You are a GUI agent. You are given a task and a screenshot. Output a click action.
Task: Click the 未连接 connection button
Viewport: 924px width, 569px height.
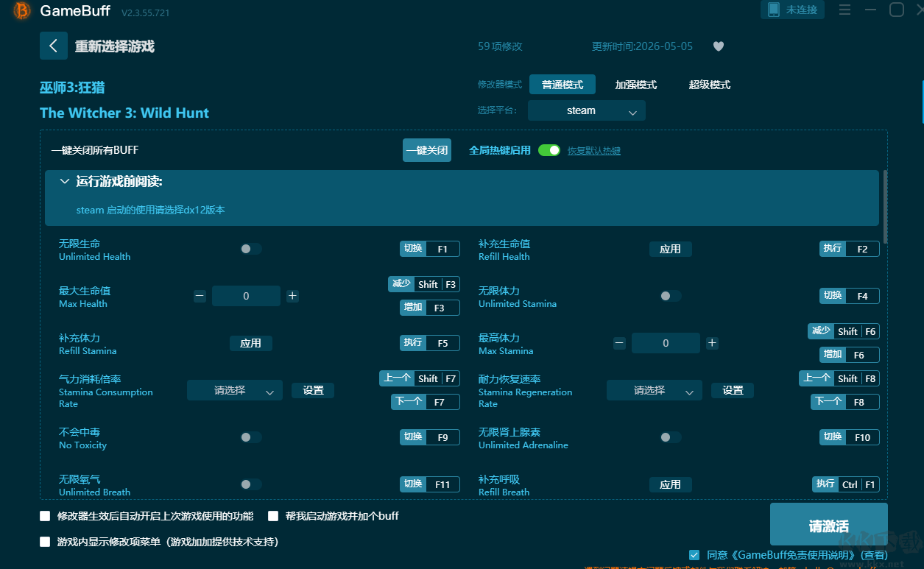coord(792,10)
